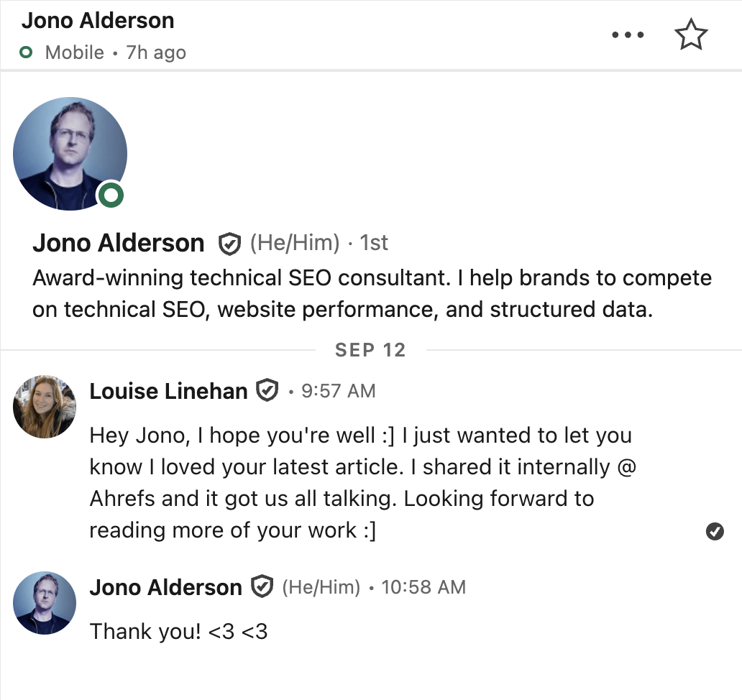This screenshot has height=700, width=742.
Task: Click Jono Alderson's large profile photo
Action: pos(70,154)
